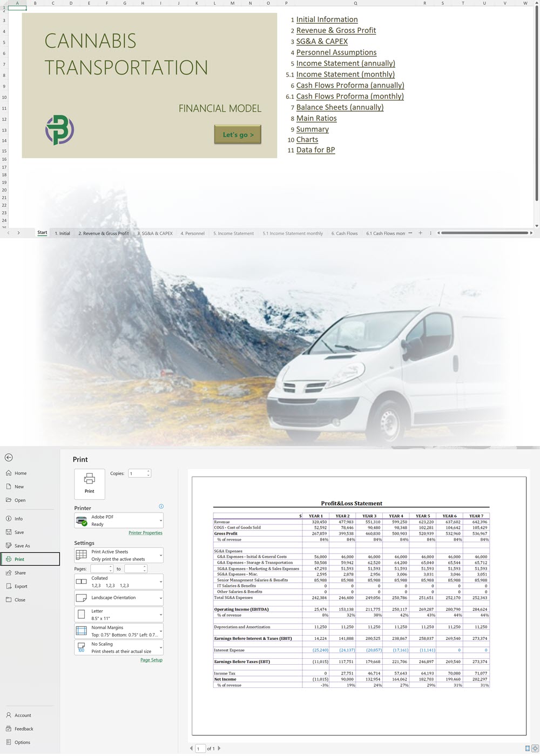The image size is (540, 756).
Task: Open the 3. SG&A & CAPEX tab
Action: click(x=155, y=233)
